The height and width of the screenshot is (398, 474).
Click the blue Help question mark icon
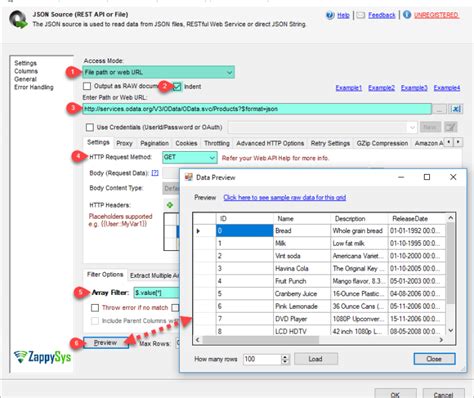coord(330,15)
